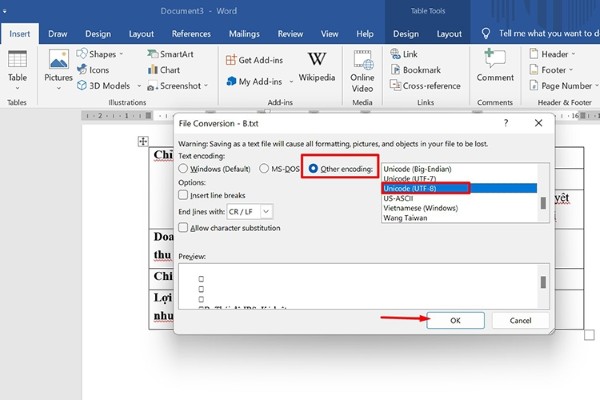Select Other encoding radio button
This screenshot has width=600, height=400.
pyautogui.click(x=313, y=169)
